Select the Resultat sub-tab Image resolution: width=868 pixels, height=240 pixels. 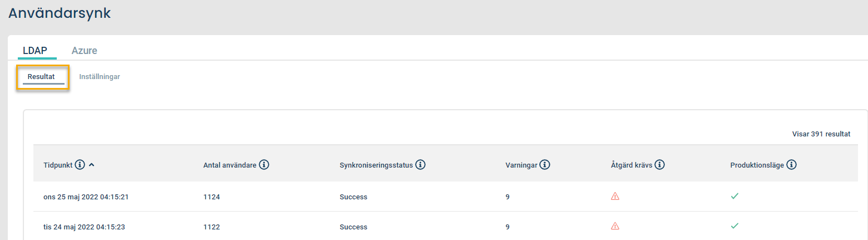(x=41, y=77)
